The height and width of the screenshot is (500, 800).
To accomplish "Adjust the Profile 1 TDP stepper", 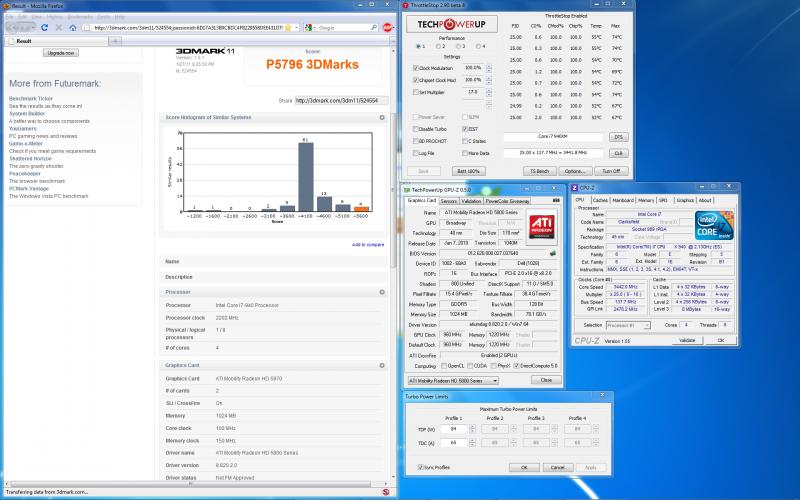I will coord(472,429).
